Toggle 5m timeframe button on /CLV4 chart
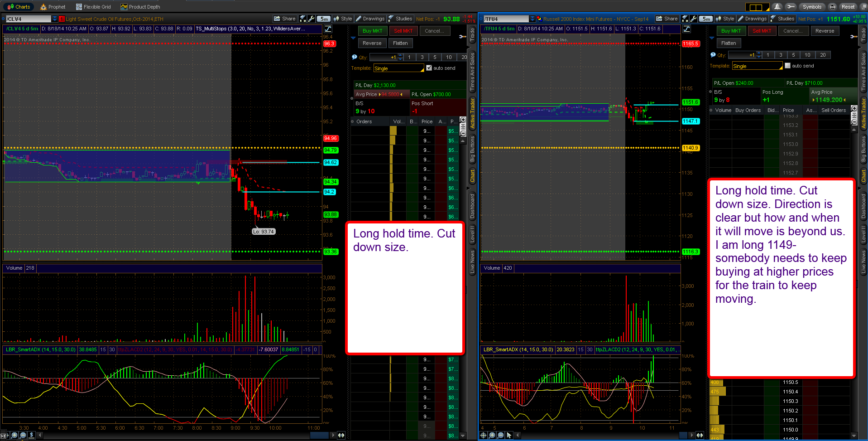This screenshot has width=868, height=441. pos(324,19)
